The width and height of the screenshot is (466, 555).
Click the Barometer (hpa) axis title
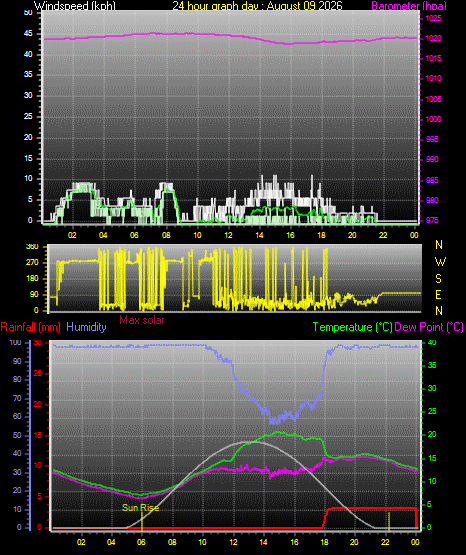tap(409, 6)
